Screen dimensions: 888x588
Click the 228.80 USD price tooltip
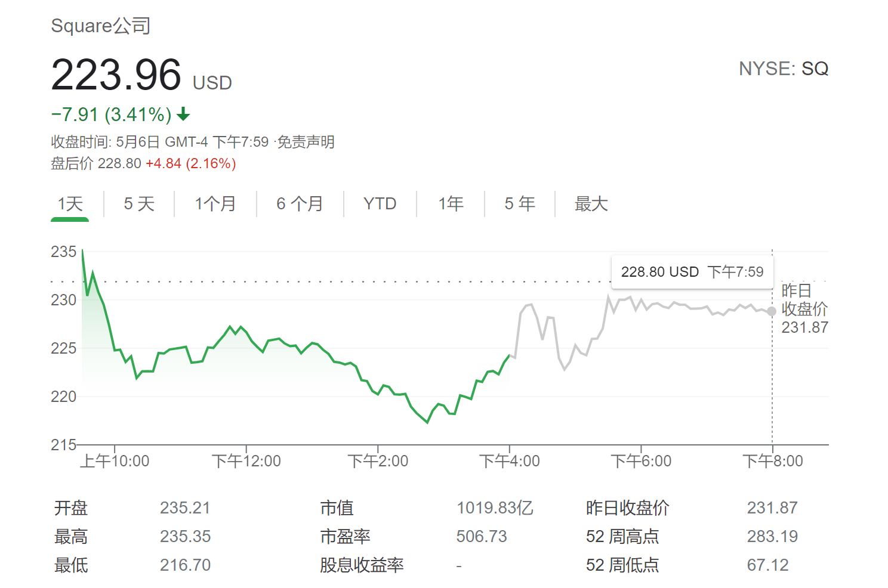[691, 271]
